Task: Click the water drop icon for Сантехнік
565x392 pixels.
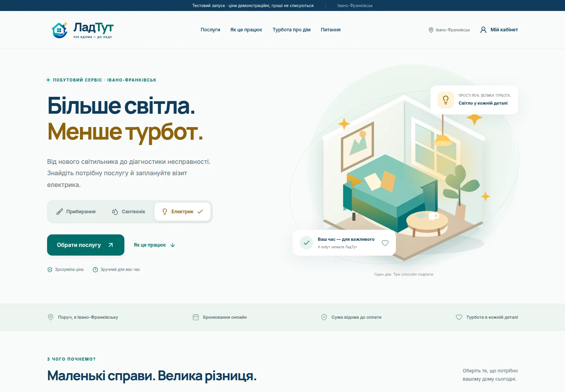Action: point(115,212)
